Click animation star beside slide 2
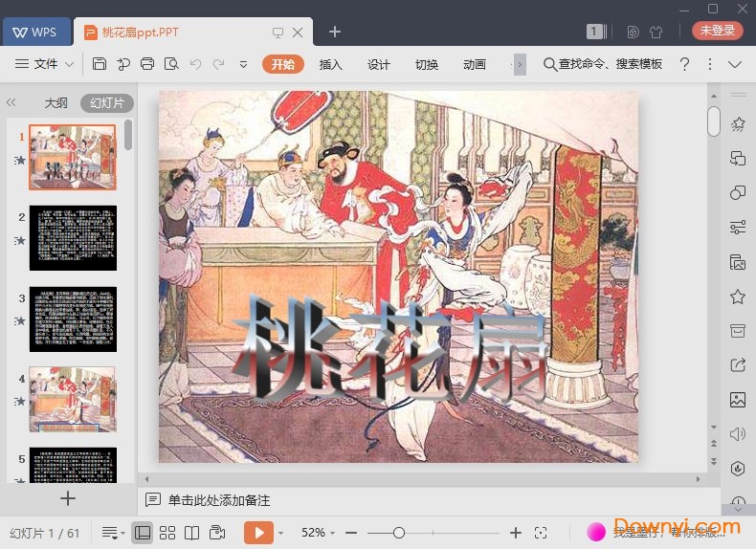Viewport: 756px width, 549px height. (x=20, y=240)
